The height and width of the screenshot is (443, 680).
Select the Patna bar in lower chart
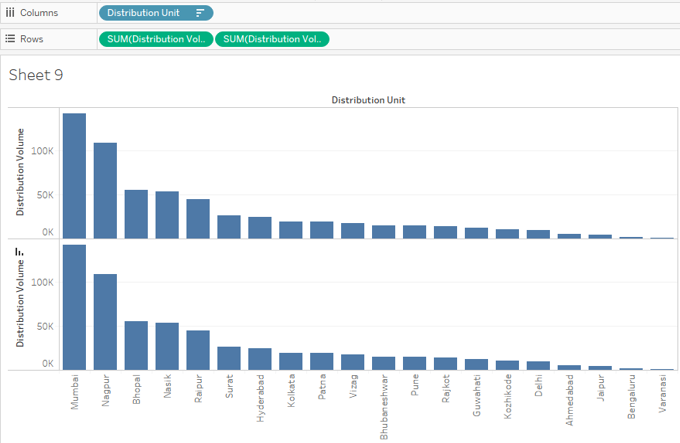point(322,362)
